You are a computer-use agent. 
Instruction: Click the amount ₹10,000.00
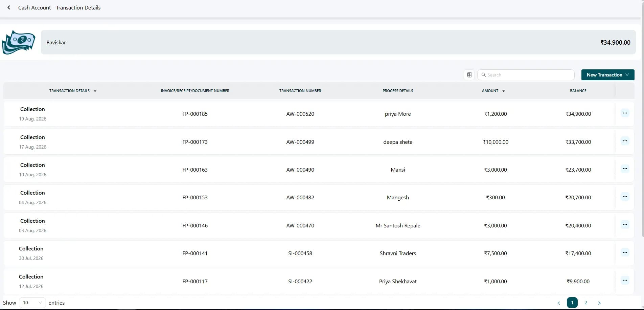coord(496,142)
